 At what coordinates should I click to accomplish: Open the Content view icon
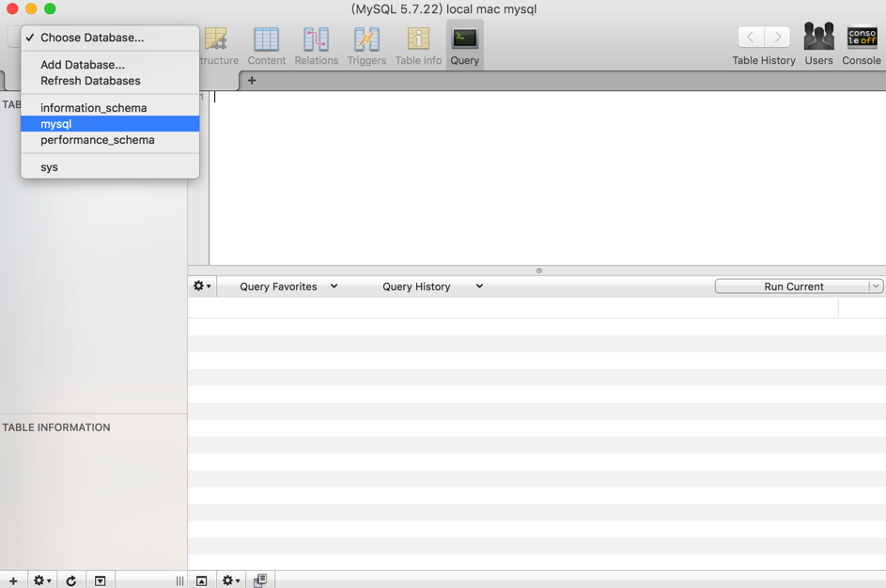coord(266,39)
